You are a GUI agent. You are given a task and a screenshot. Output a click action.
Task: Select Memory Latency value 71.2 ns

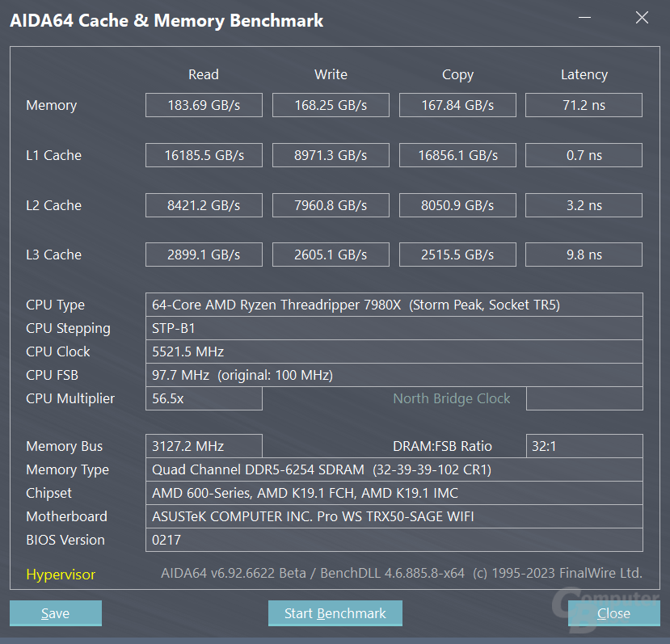tap(584, 105)
